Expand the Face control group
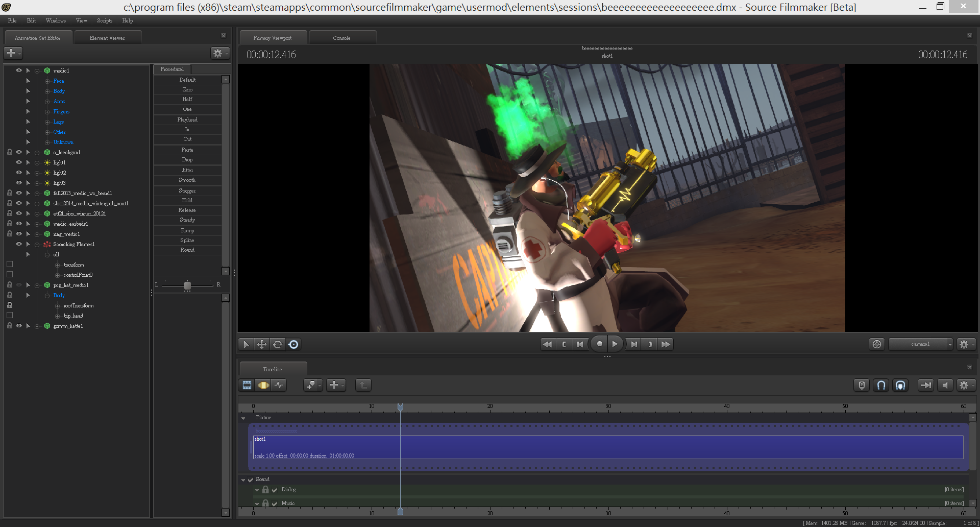Image resolution: width=980 pixels, height=527 pixels. point(47,81)
